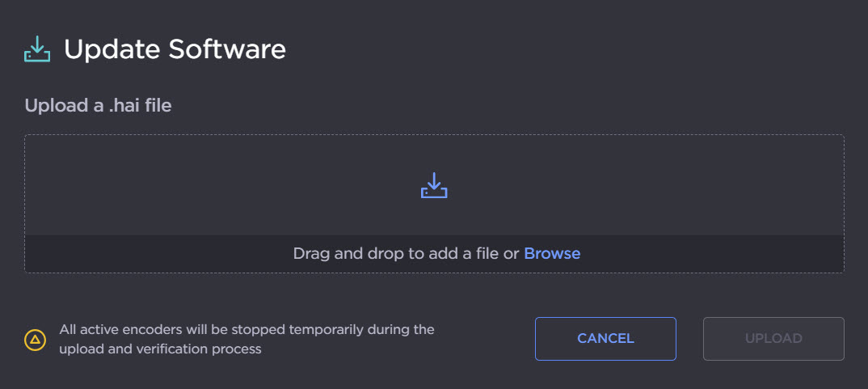Click the blue upload arrow icon in drop zone
The height and width of the screenshot is (389, 868).
[x=434, y=185]
